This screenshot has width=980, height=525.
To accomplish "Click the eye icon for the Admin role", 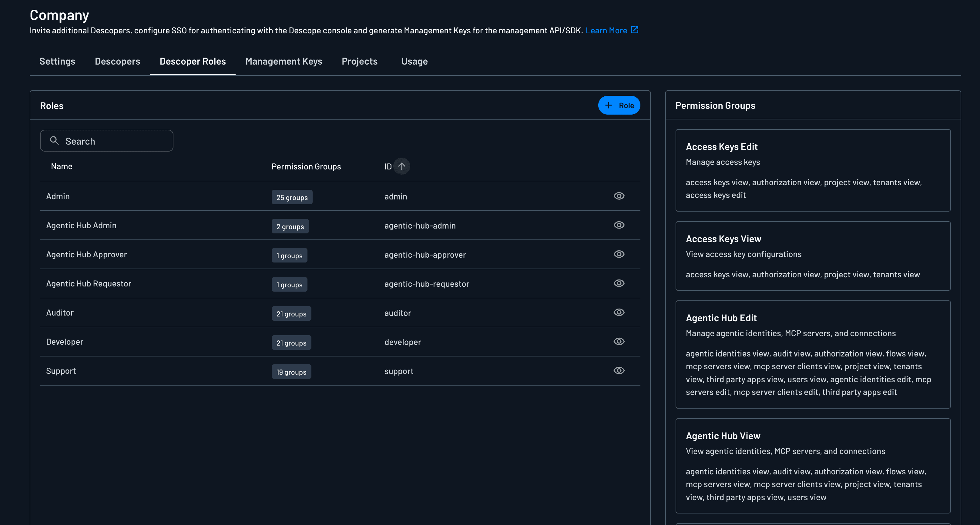I will coord(619,196).
